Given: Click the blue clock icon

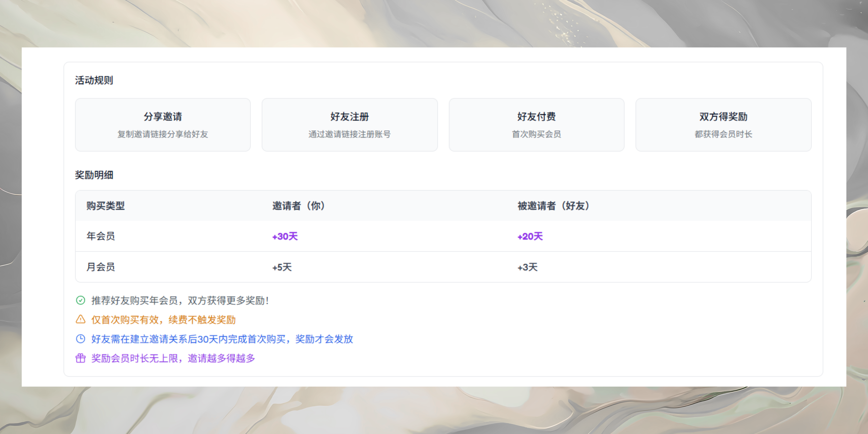Looking at the screenshot, I should (x=81, y=339).
